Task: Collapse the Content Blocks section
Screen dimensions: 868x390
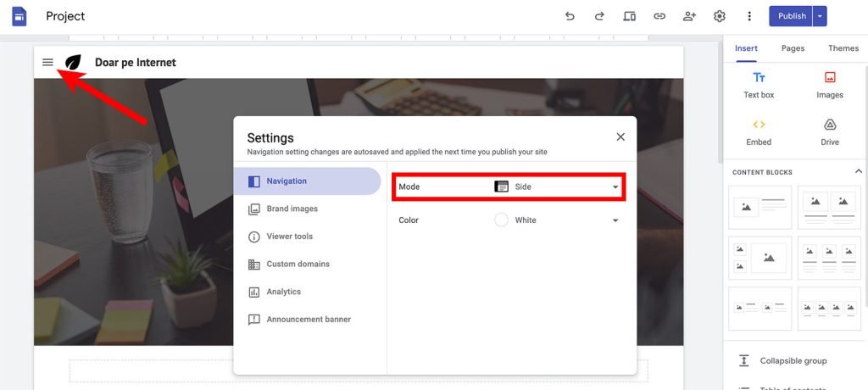Action: point(858,172)
